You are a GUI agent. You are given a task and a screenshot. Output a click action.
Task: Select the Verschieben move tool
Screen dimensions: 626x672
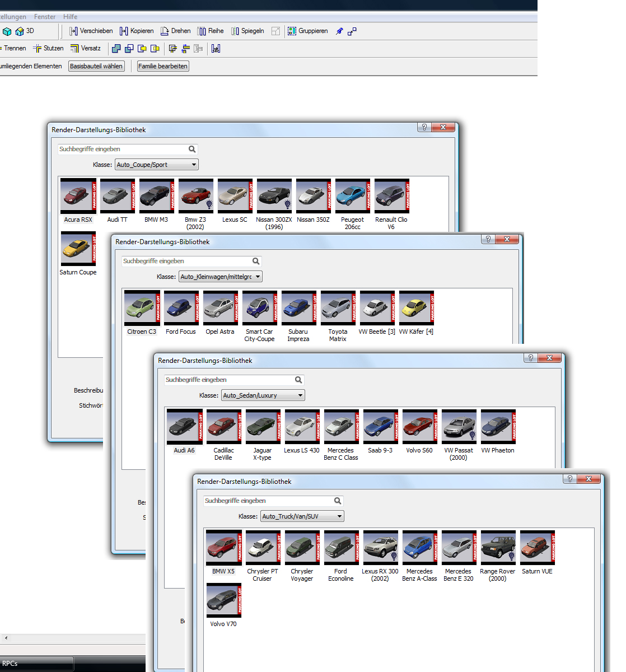pos(91,31)
